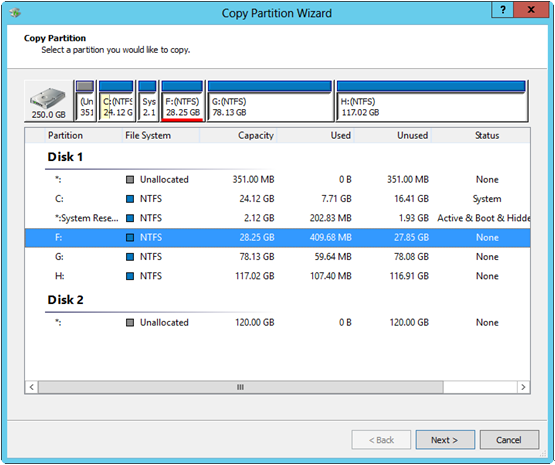Screen dimensions: 555x465
Task: Click the Disk 1 group heading
Action: pyautogui.click(x=65, y=157)
